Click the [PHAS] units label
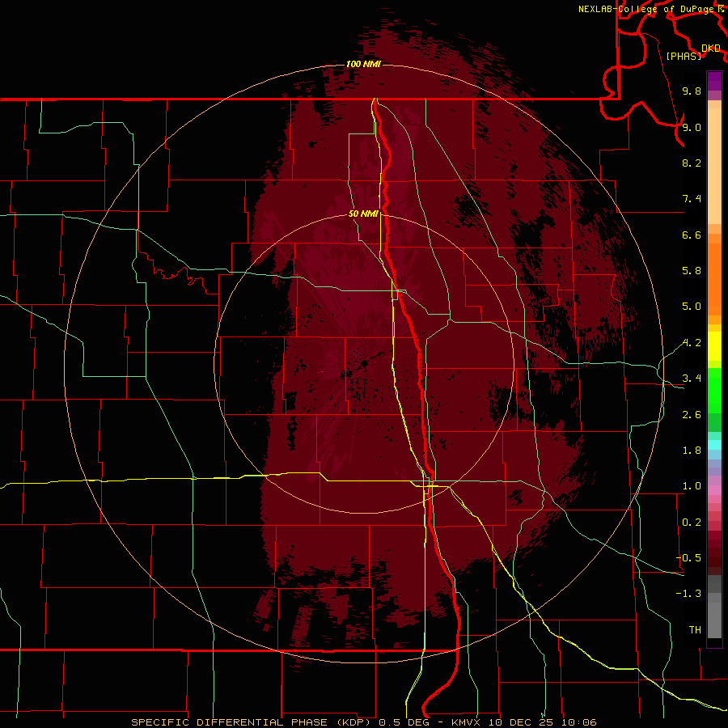This screenshot has width=728, height=728. (x=684, y=56)
